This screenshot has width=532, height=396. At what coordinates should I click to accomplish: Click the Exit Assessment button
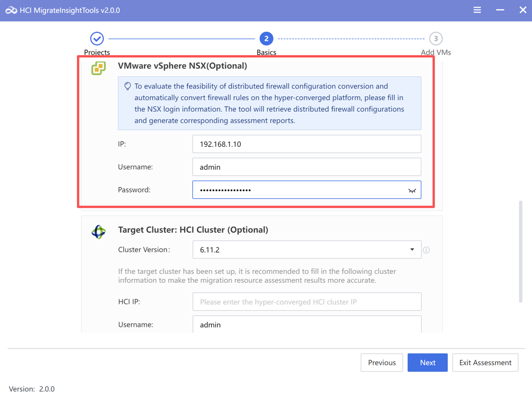coord(485,362)
